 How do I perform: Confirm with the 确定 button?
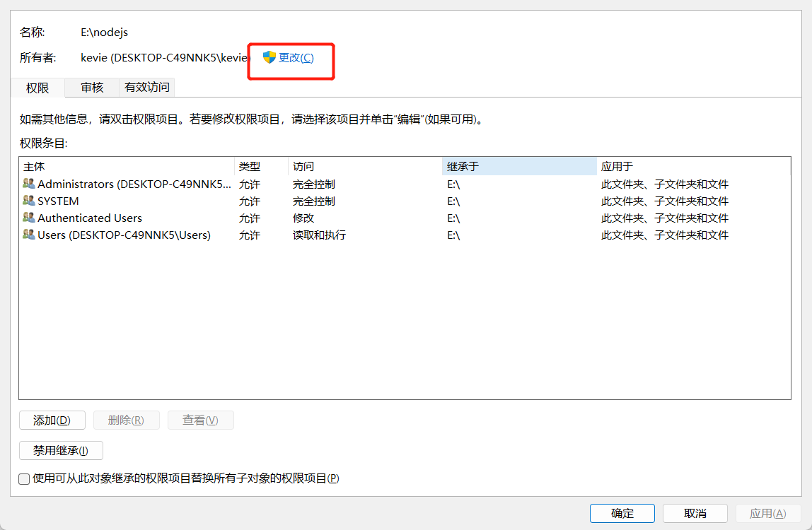click(x=622, y=514)
